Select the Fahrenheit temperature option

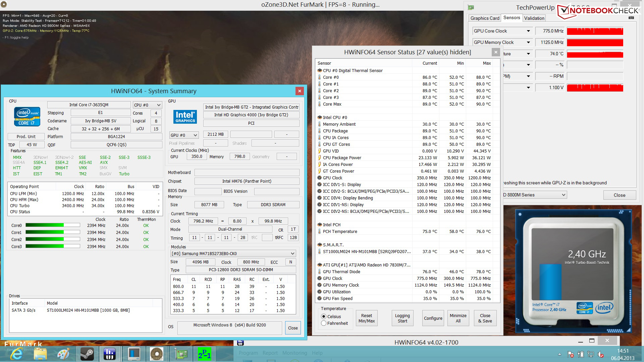tap(324, 323)
